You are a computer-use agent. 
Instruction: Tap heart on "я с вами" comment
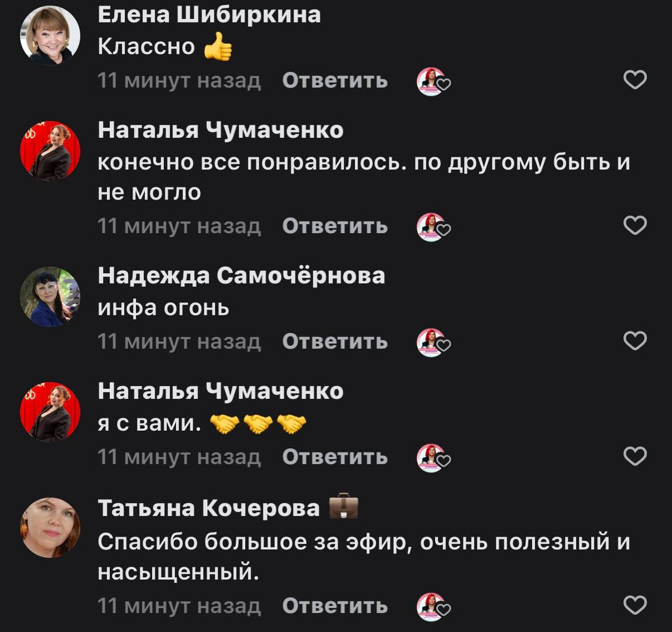pyautogui.click(x=635, y=456)
